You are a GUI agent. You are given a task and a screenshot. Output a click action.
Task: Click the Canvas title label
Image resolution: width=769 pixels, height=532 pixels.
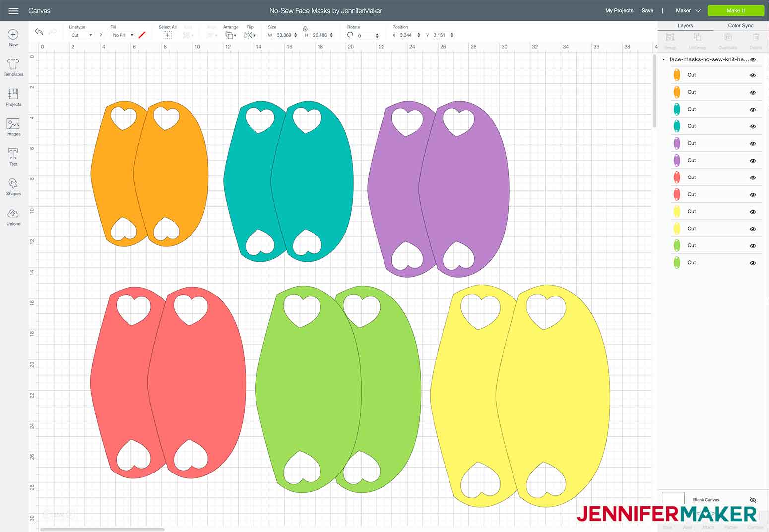(39, 10)
